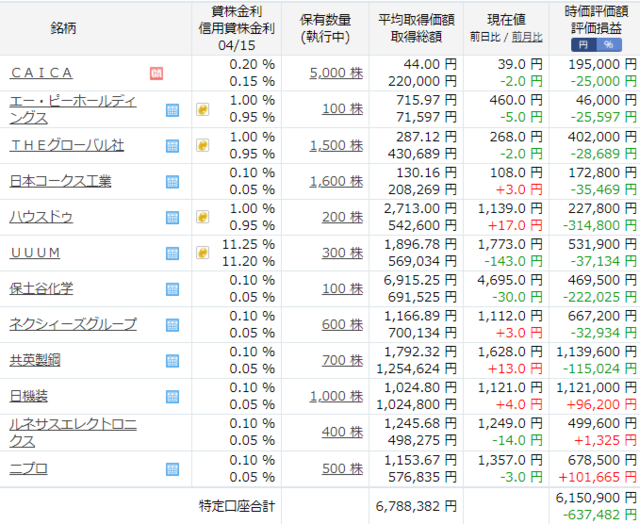The height and width of the screenshot is (524, 640).
Task: Click the gold coin icon for ハウスドゥ
Action: [203, 217]
